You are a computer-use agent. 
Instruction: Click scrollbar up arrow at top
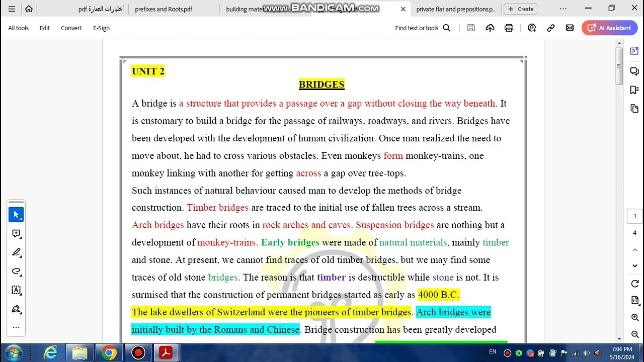(x=619, y=44)
